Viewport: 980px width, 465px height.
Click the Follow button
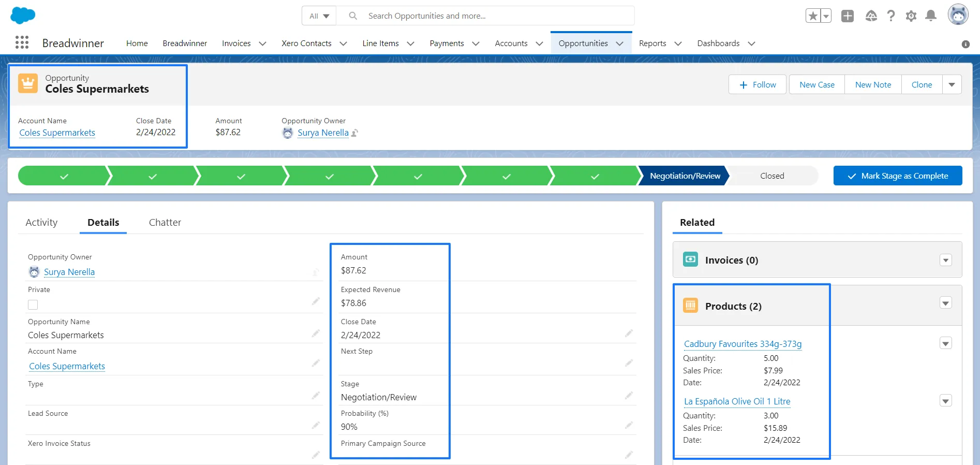click(758, 84)
